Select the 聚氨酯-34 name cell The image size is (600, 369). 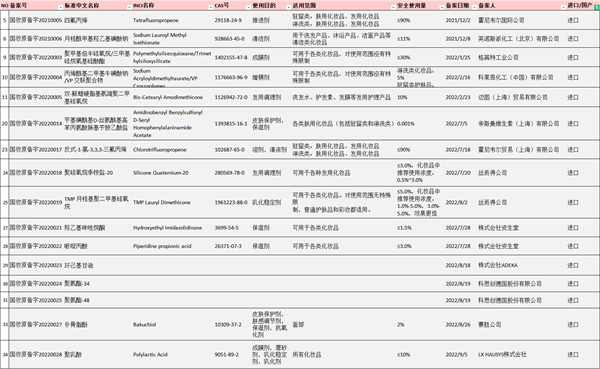pyautogui.click(x=97, y=284)
